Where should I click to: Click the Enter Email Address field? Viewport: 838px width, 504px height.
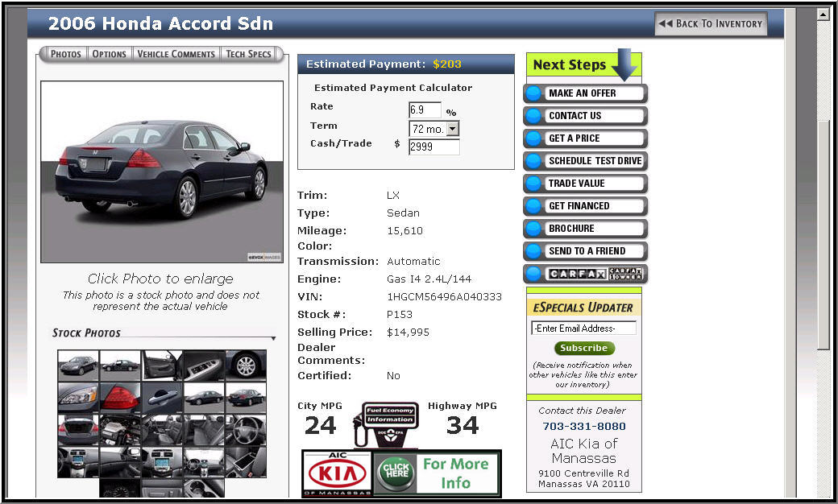click(x=583, y=328)
